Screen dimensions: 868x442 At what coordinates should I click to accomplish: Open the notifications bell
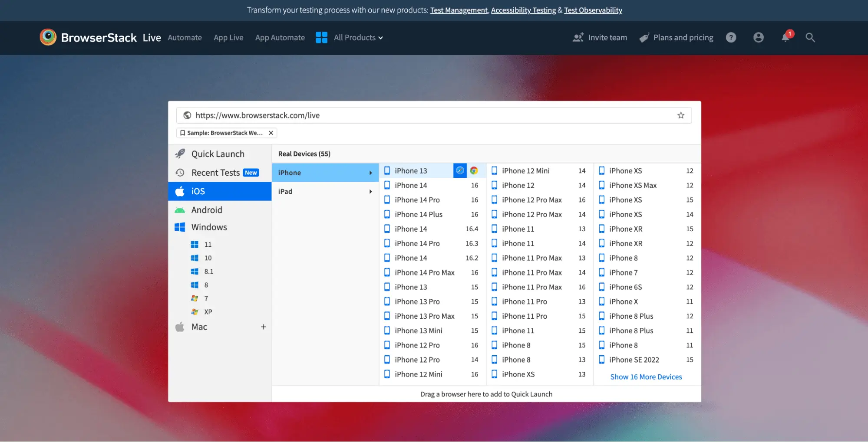click(x=785, y=37)
